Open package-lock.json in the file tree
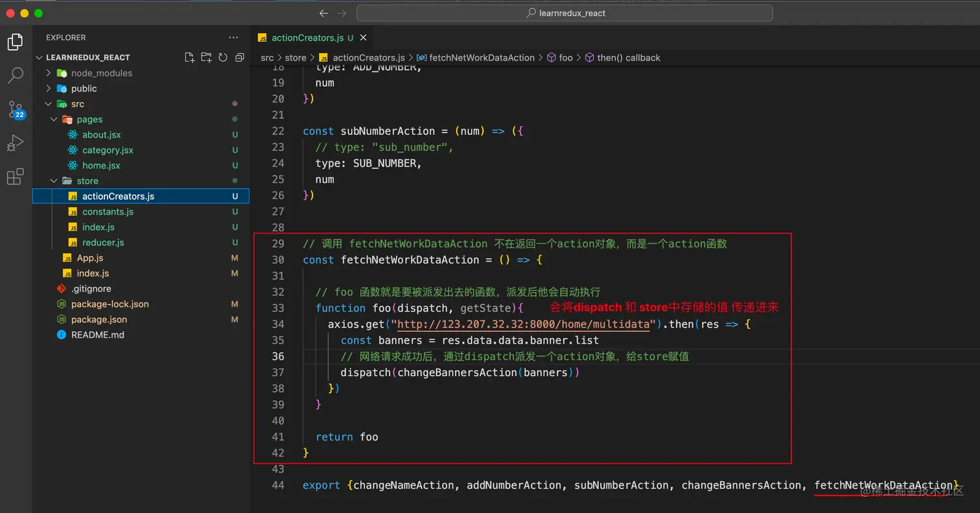980x513 pixels. pos(110,304)
